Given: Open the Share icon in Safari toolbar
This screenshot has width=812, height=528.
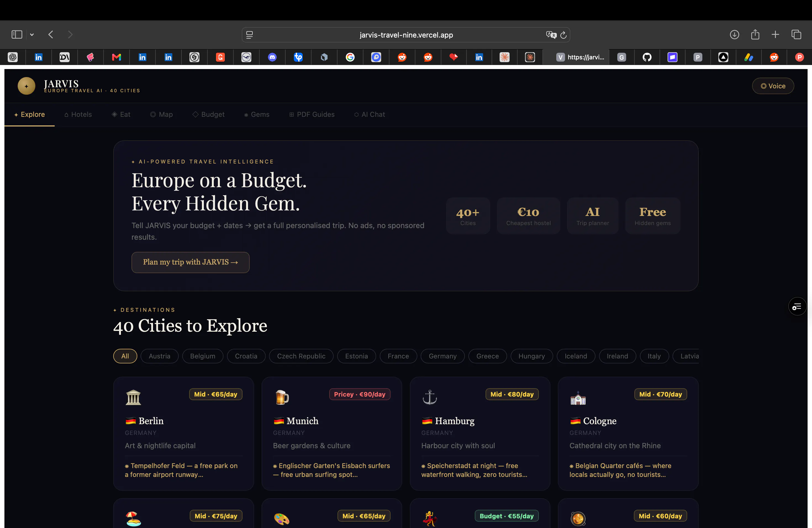Looking at the screenshot, I should click(755, 35).
